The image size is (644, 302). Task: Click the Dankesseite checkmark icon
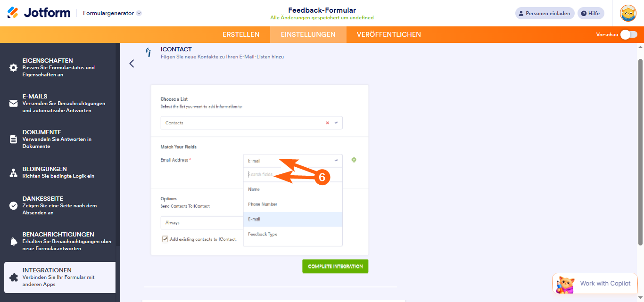click(x=13, y=206)
